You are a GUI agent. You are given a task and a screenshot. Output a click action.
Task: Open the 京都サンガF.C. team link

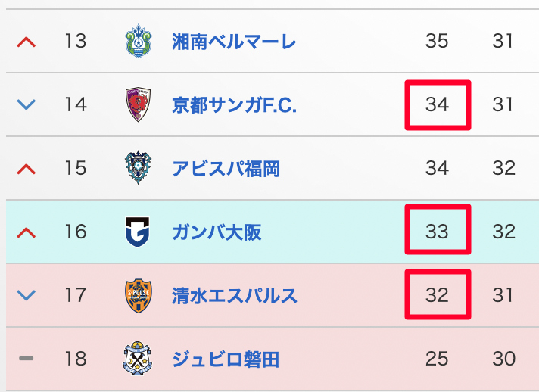pos(234,104)
